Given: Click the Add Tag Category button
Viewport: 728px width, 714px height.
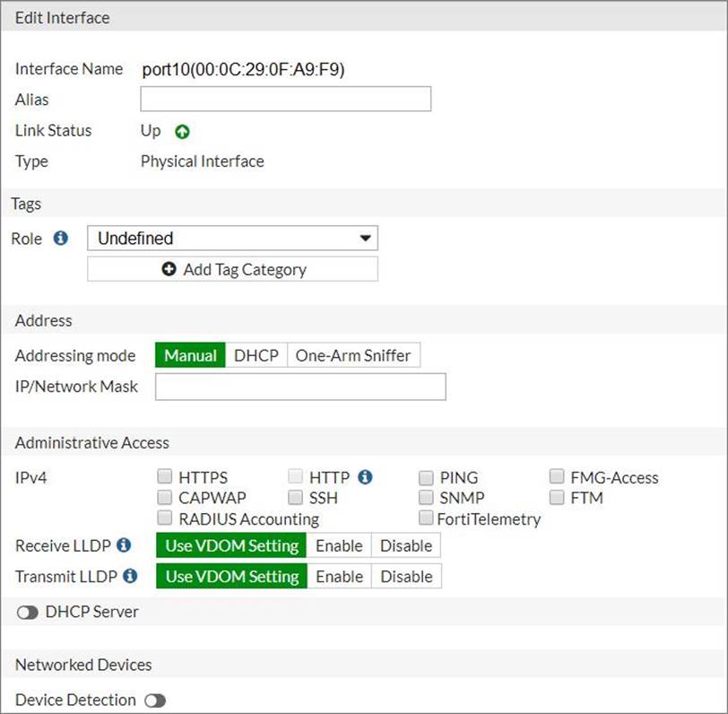Looking at the screenshot, I should (232, 269).
